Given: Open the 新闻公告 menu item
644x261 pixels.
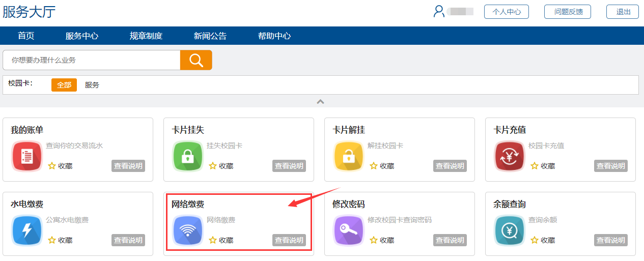Looking at the screenshot, I should click(210, 36).
